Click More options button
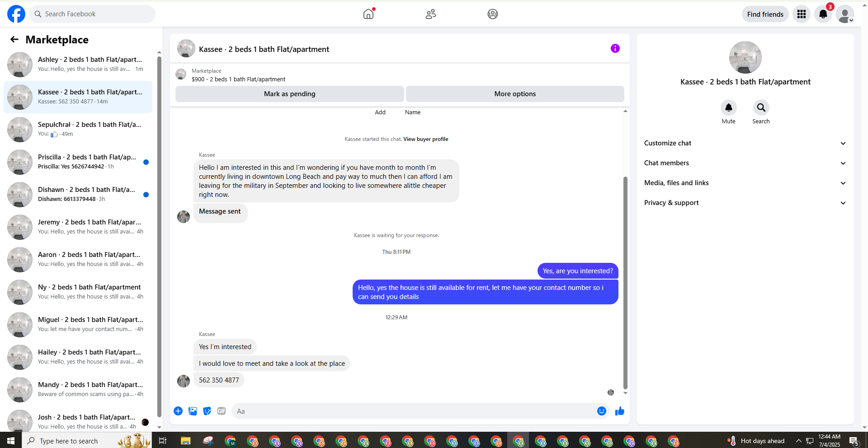 click(515, 94)
